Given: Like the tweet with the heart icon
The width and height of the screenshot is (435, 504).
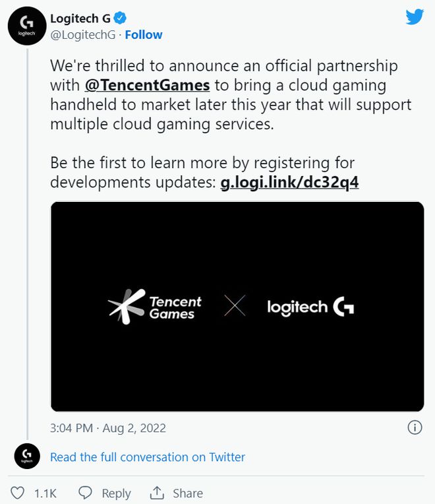Looking at the screenshot, I should pyautogui.click(x=17, y=493).
